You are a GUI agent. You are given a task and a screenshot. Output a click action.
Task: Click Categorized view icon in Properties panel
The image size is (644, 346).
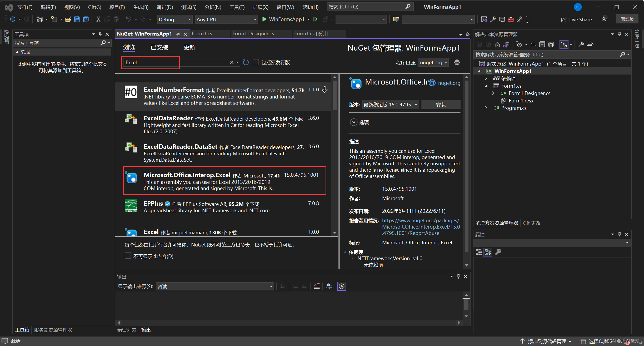[479, 252]
